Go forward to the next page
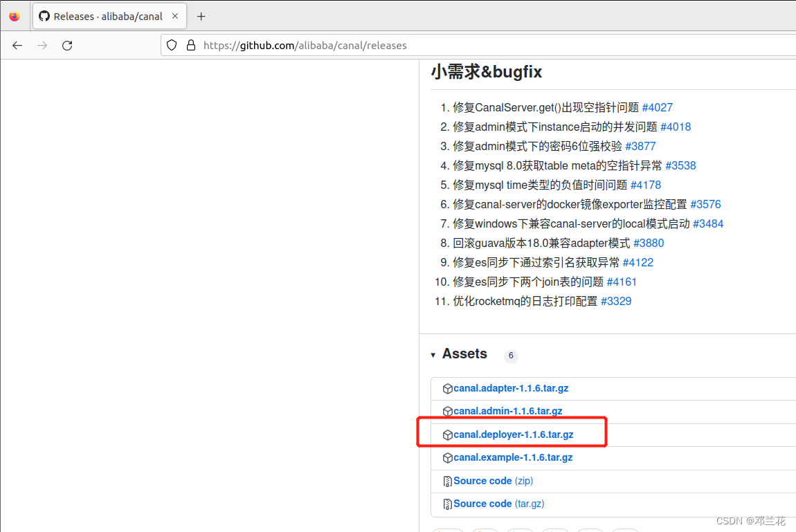Viewport: 796px width, 532px height. (x=42, y=46)
